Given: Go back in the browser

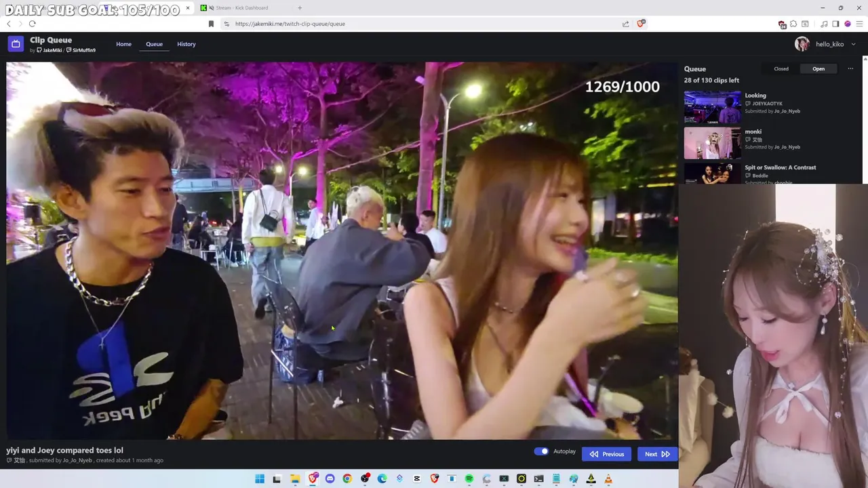Looking at the screenshot, I should (x=9, y=24).
